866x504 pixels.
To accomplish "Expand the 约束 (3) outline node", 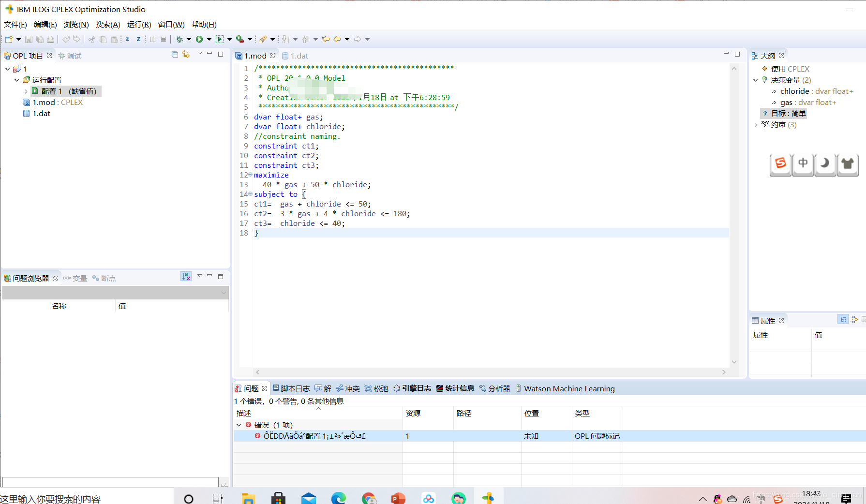I will pyautogui.click(x=756, y=125).
